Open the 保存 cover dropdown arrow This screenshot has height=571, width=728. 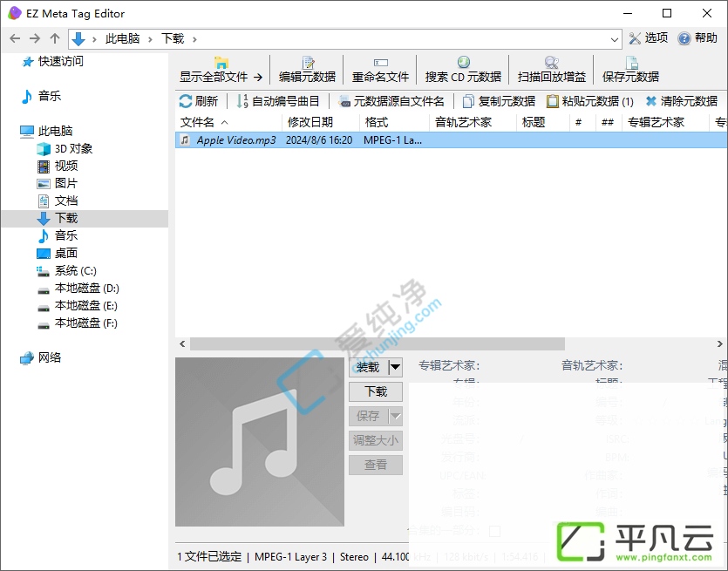click(x=395, y=416)
